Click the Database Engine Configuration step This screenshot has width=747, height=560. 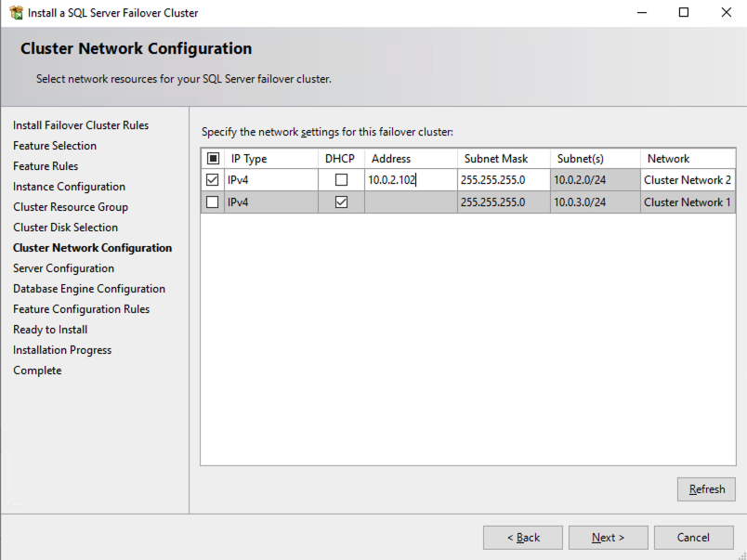pos(89,289)
